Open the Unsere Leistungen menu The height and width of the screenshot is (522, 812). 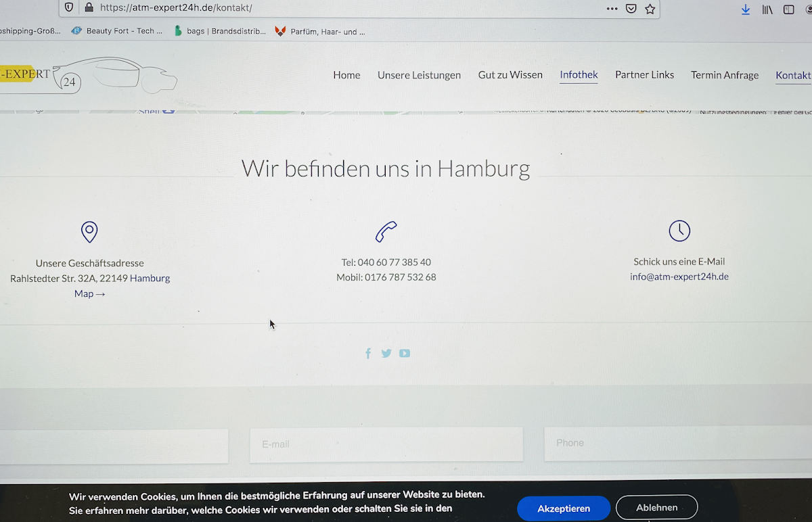click(419, 75)
